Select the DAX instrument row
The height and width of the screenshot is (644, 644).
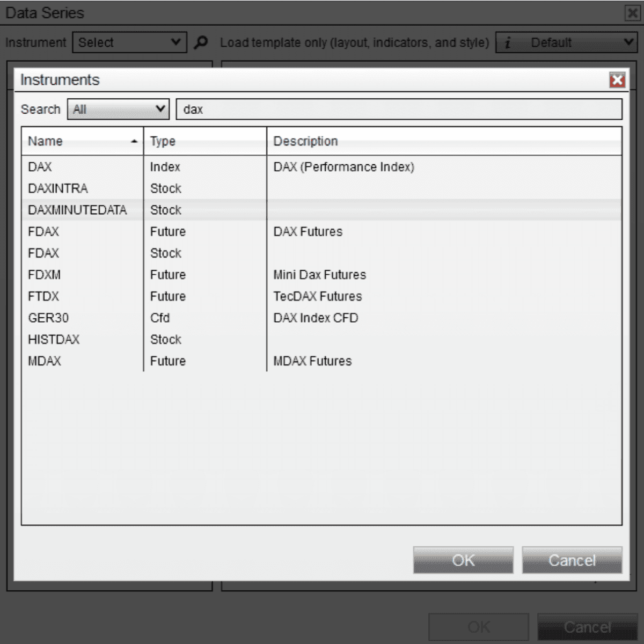click(x=321, y=167)
